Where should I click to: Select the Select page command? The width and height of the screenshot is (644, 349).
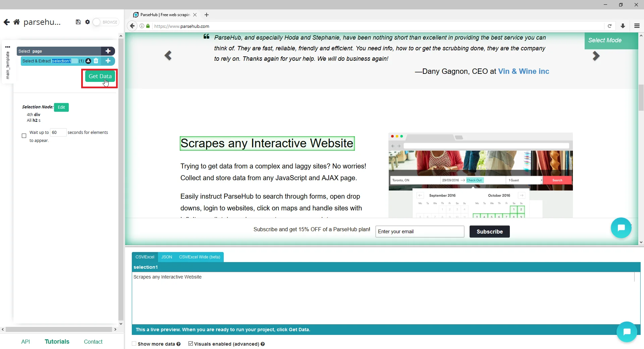coord(59,51)
